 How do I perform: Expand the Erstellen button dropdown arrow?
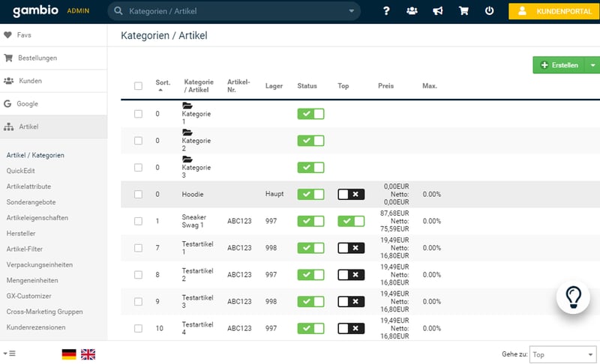point(592,66)
